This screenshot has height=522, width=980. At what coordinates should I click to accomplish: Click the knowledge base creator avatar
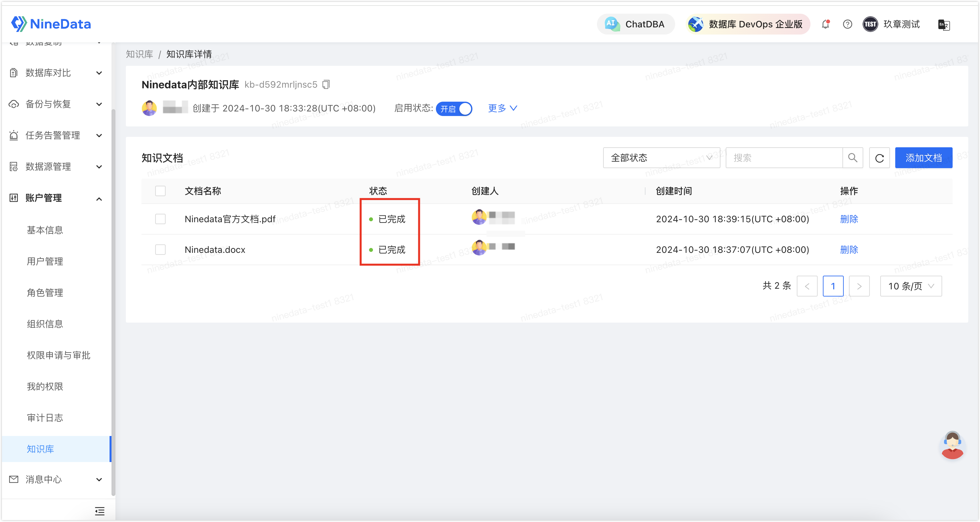tap(149, 108)
